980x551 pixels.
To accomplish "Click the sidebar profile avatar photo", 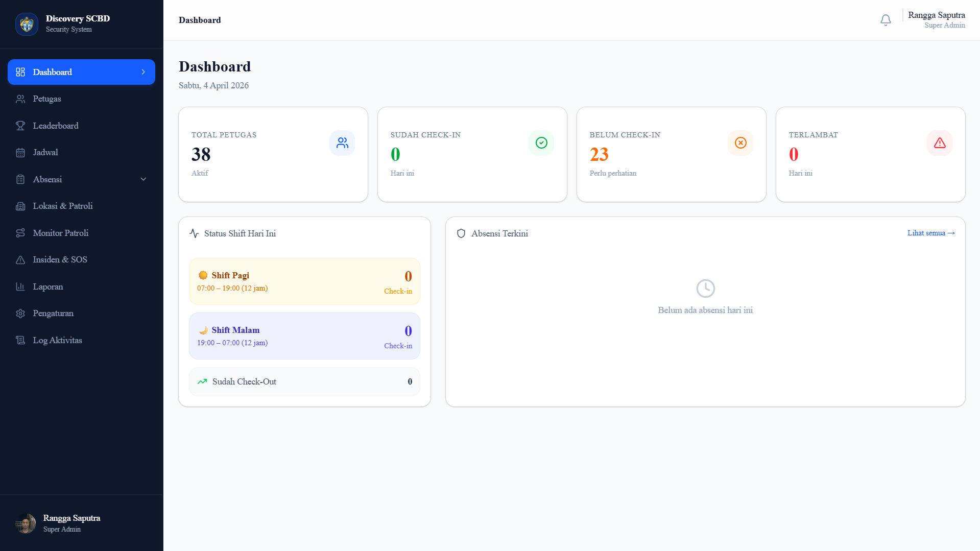I will [26, 523].
